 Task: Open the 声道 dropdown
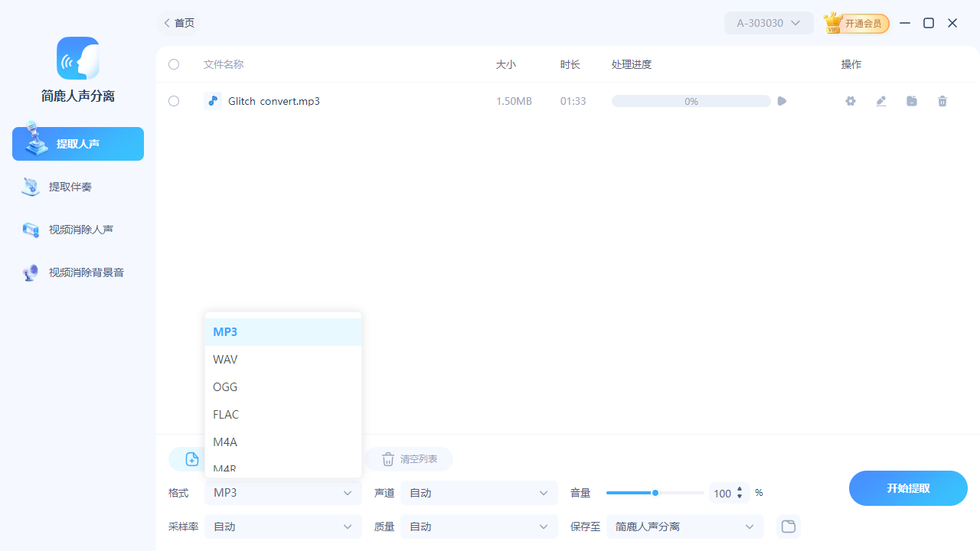[x=479, y=492]
